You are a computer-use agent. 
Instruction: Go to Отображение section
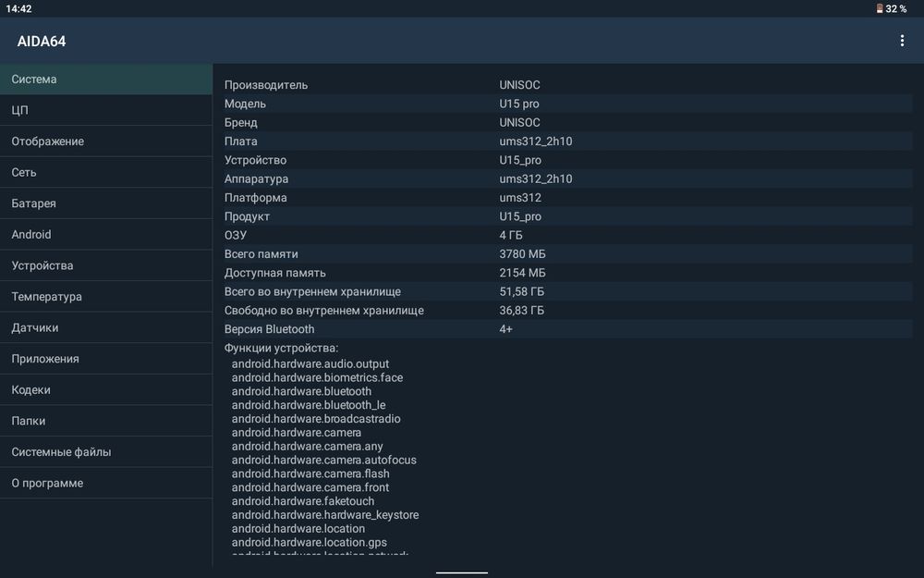tap(106, 141)
